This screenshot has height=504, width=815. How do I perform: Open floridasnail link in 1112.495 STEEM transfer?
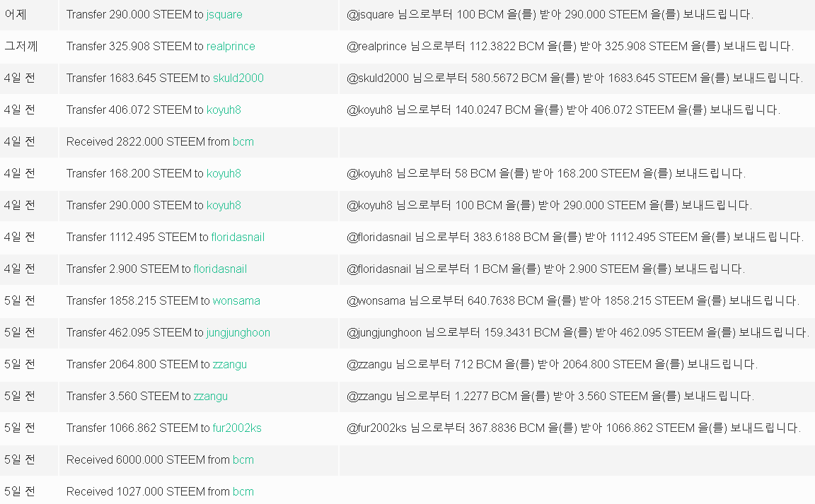tap(238, 237)
